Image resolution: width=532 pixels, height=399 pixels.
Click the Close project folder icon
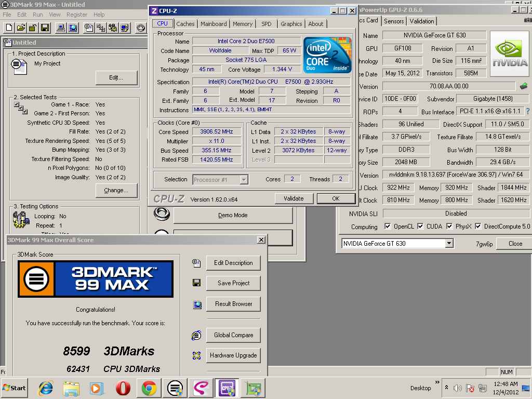33,28
